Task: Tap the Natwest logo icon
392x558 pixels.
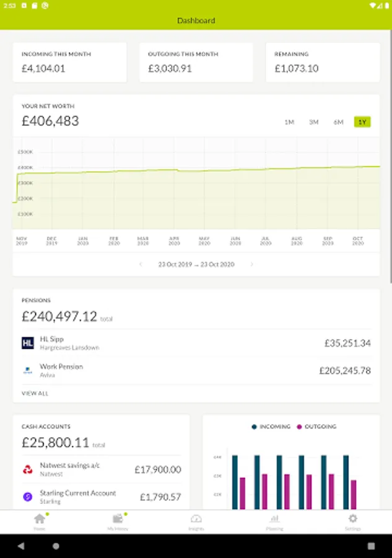Action: 28,469
